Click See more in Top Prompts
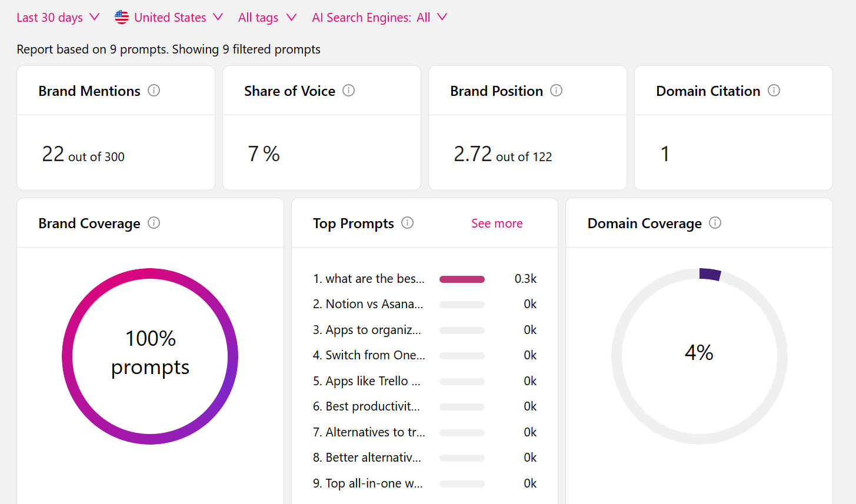Screen dimensions: 856x504 pos(497,223)
